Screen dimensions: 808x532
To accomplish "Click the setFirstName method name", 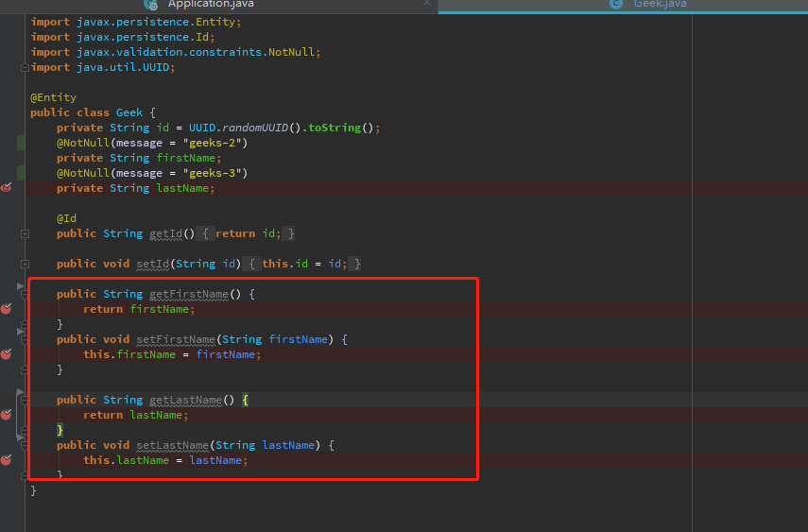I will (x=175, y=339).
